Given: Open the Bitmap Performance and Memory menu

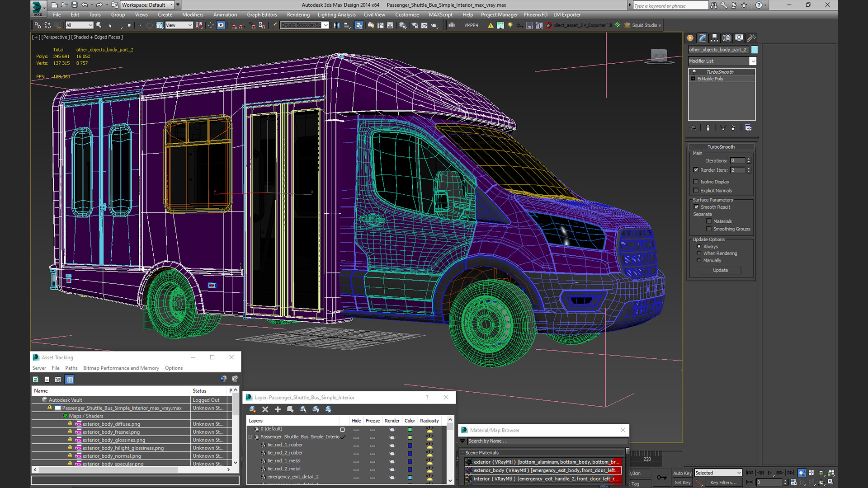Looking at the screenshot, I should [x=121, y=368].
